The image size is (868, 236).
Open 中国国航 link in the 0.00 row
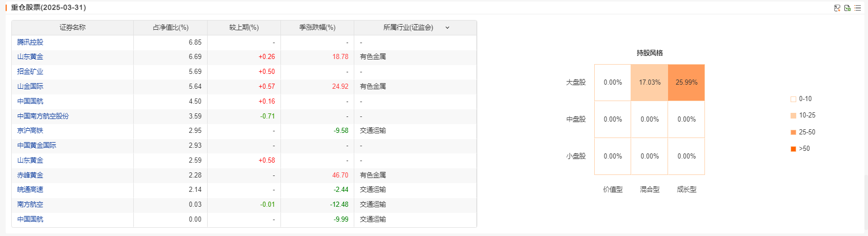point(30,220)
